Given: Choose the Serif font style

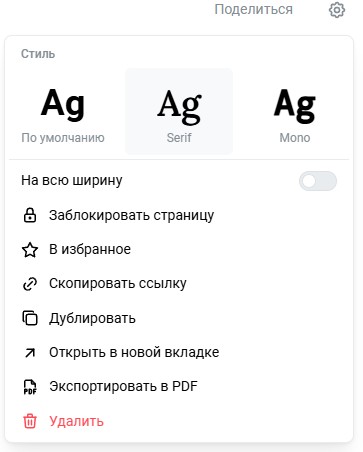Looking at the screenshot, I should (179, 111).
